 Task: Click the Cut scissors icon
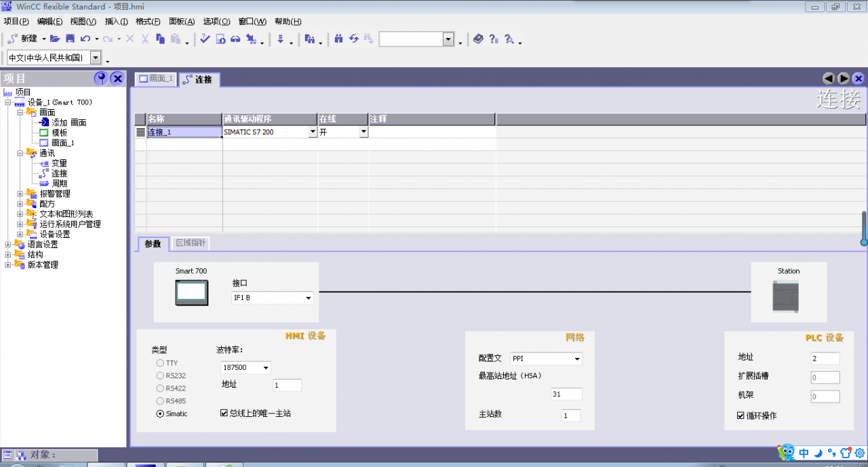(x=144, y=39)
